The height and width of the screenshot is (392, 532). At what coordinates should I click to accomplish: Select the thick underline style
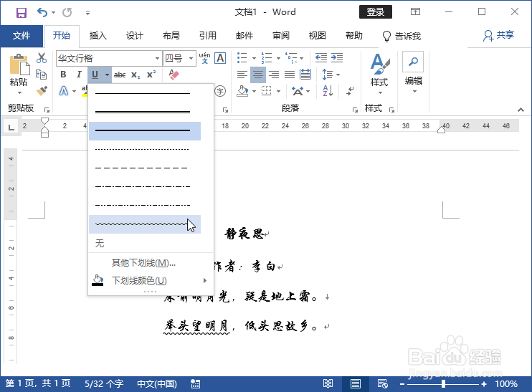pyautogui.click(x=145, y=130)
